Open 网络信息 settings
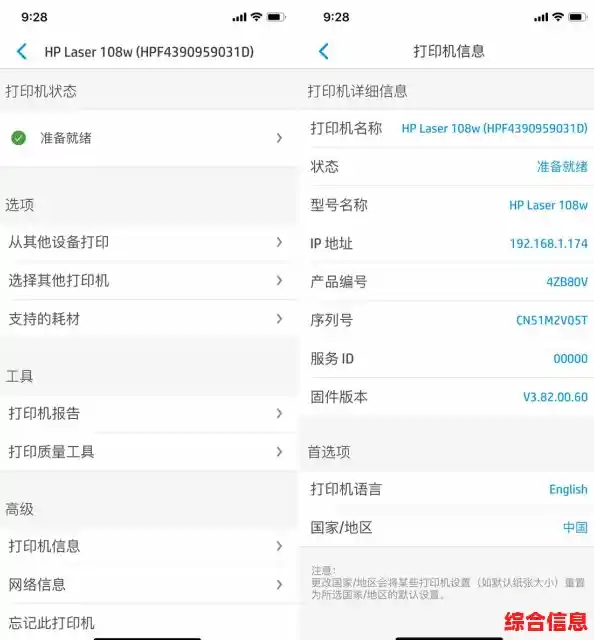Image resolution: width=594 pixels, height=640 pixels. pos(149,584)
